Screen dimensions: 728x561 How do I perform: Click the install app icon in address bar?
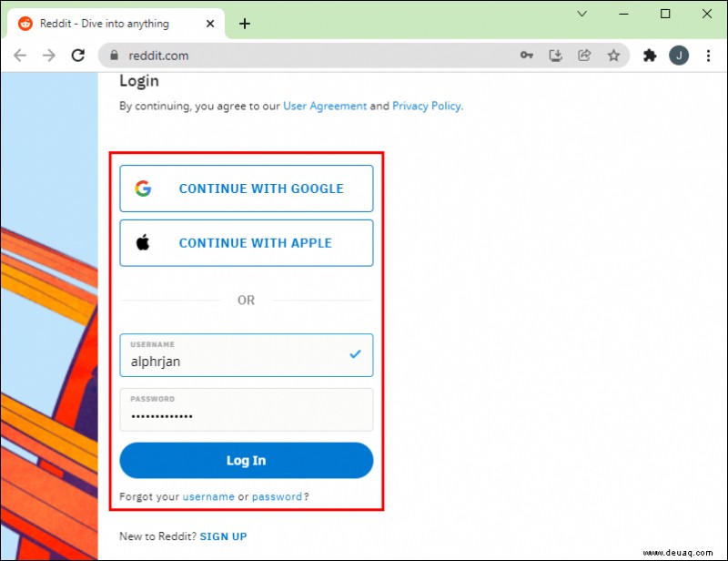555,56
